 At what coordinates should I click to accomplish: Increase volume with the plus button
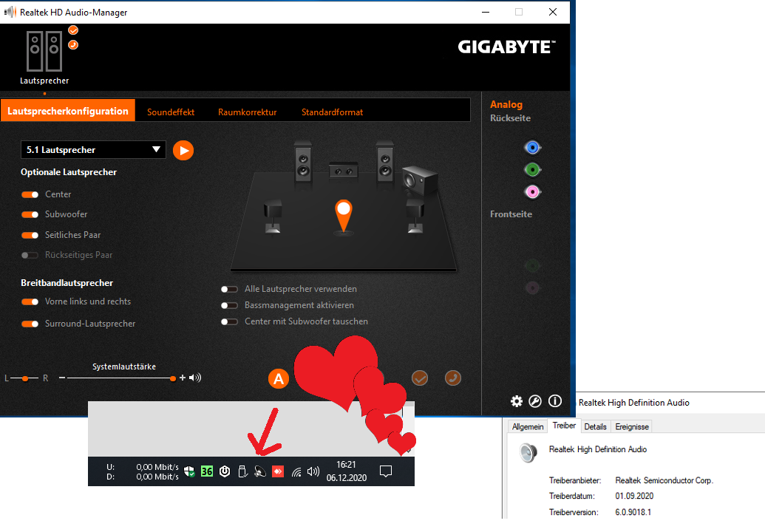click(183, 378)
